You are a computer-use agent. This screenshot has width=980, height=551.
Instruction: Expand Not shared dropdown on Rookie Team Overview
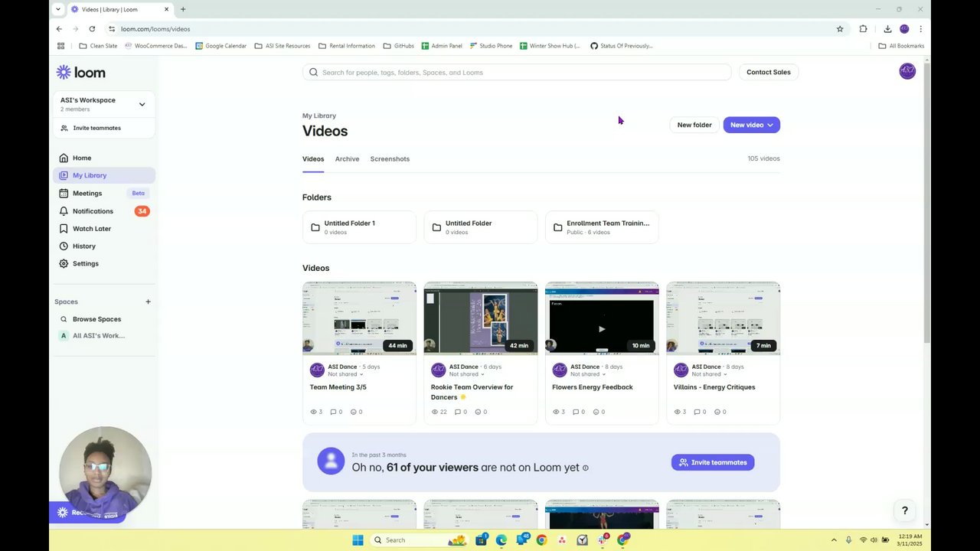click(467, 374)
